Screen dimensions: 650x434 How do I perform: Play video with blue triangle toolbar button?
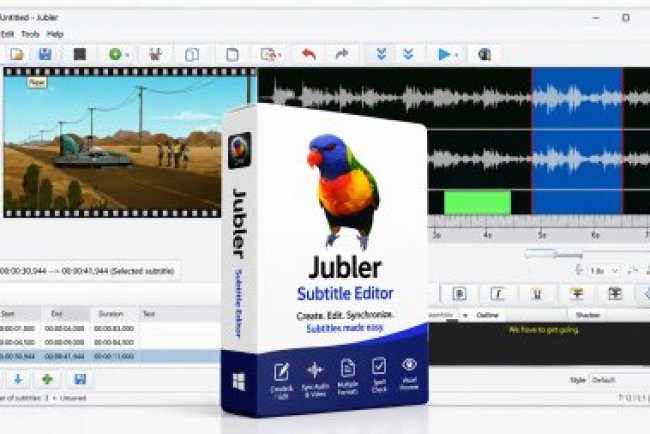[x=444, y=54]
